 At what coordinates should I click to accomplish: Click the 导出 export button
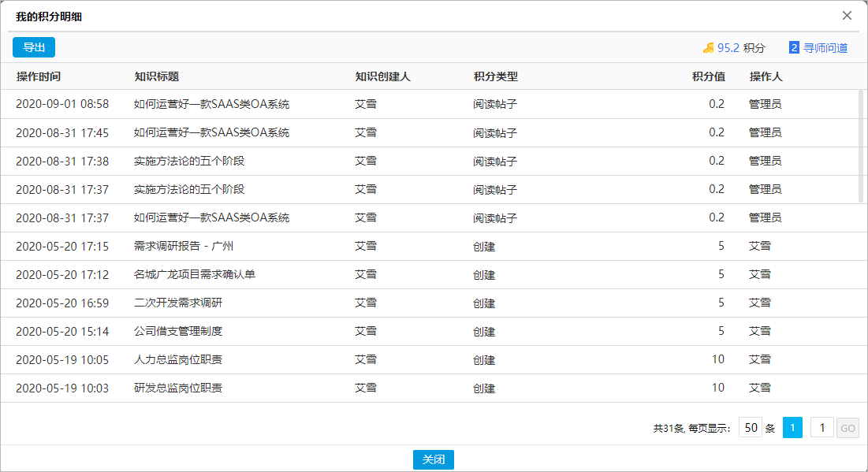(x=33, y=47)
